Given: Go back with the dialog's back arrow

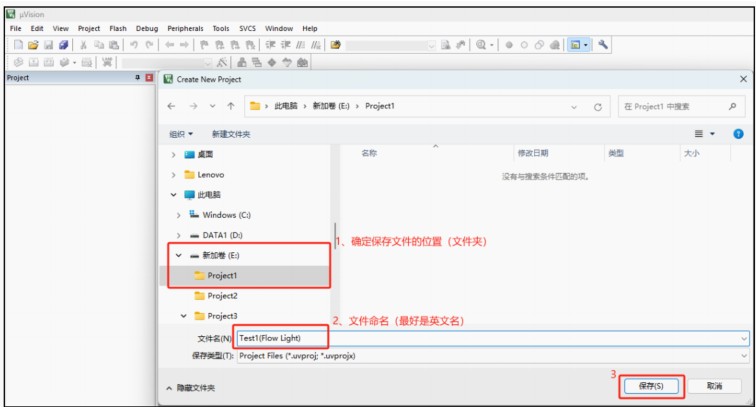Looking at the screenshot, I should point(171,106).
